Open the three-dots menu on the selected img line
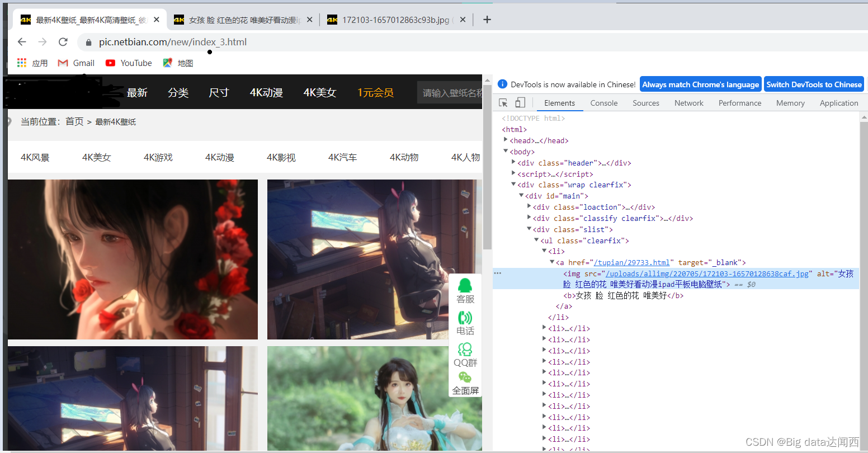 [x=498, y=273]
